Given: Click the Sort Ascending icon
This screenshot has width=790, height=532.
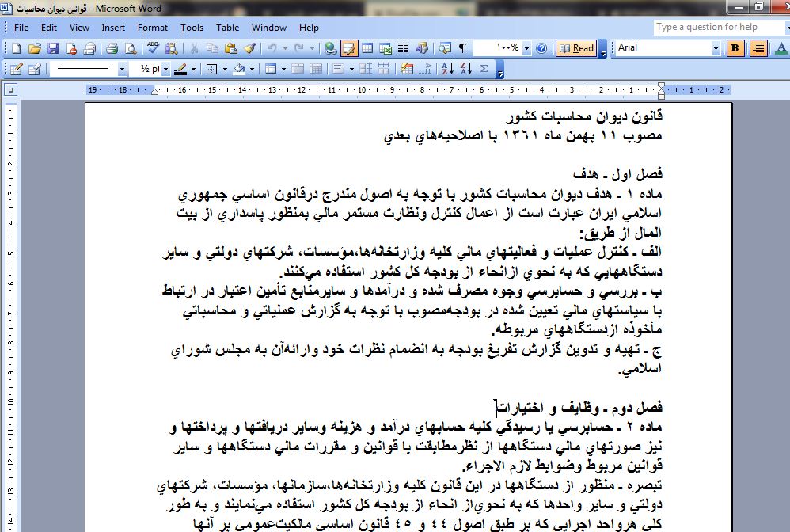Looking at the screenshot, I should 446,69.
